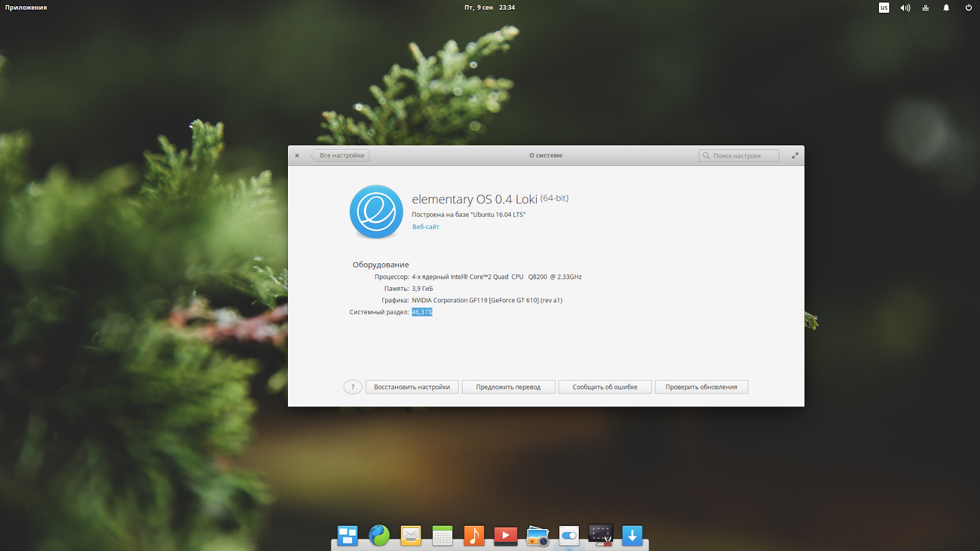Click Сообщить об ошибке button
Viewport: 980px width, 551px height.
(605, 387)
